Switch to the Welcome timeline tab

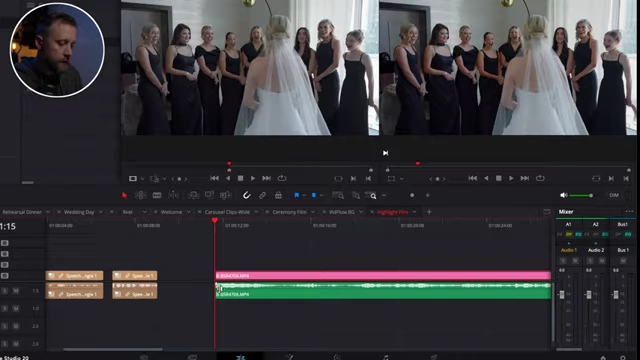[171, 212]
